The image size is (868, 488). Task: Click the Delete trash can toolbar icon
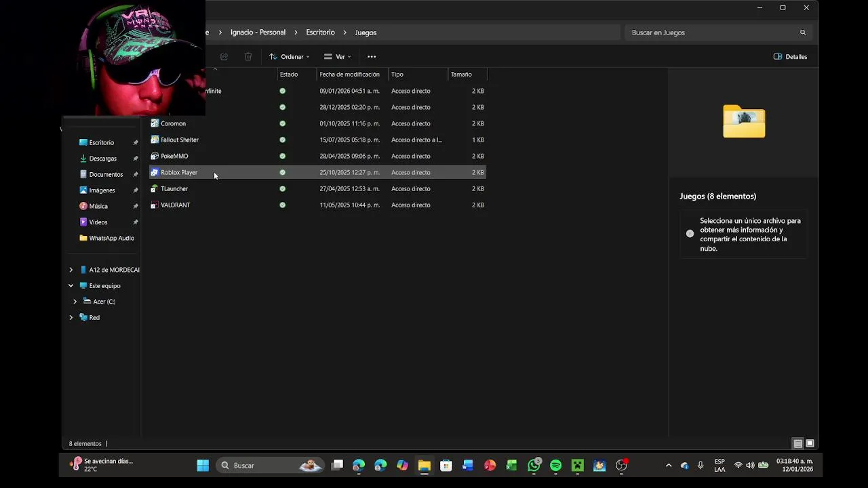coord(248,57)
